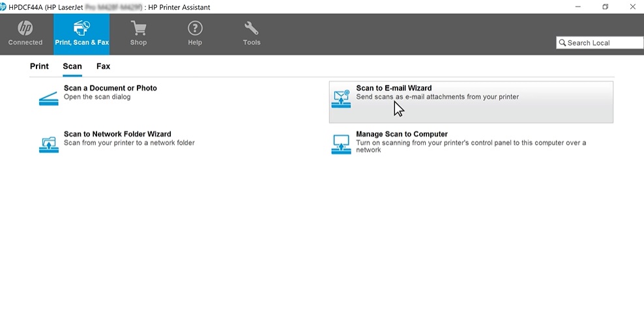
Task: Open the "Manage Scan to Computer" title link
Action: click(402, 134)
